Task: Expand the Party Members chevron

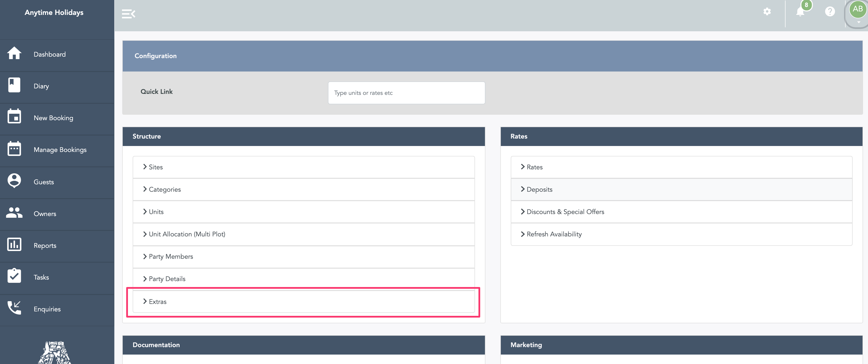Action: (x=145, y=256)
